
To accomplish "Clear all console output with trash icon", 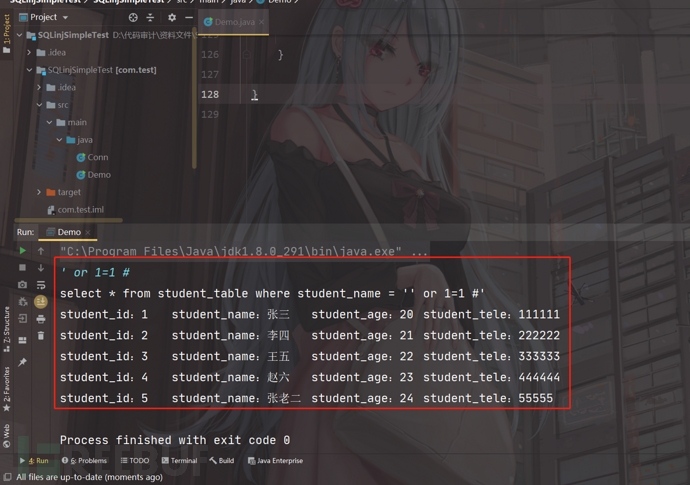I will pos(40,335).
